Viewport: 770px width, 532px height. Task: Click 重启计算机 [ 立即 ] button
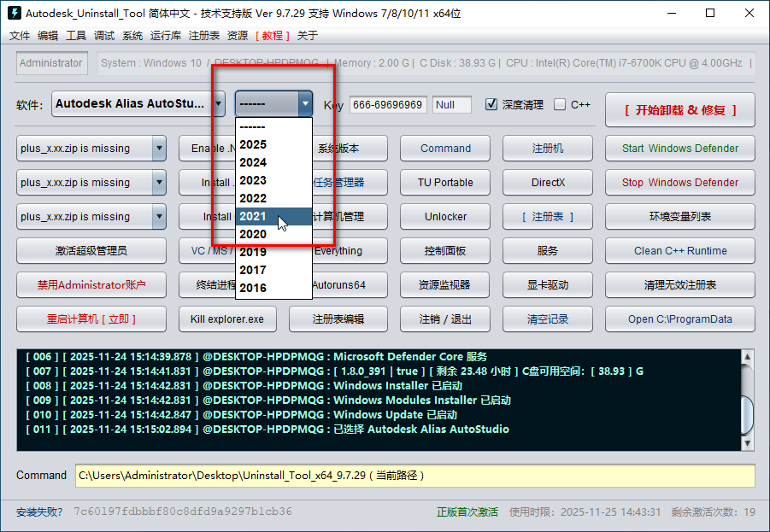[x=91, y=319]
